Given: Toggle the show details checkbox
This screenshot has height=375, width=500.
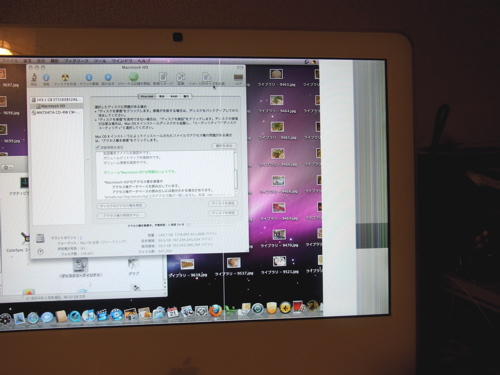Looking at the screenshot, I should [x=98, y=147].
